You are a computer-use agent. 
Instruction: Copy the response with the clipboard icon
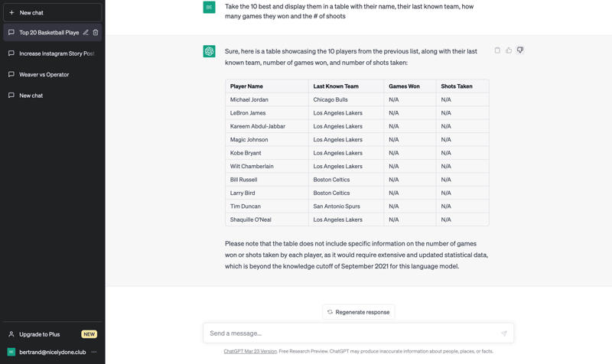pyautogui.click(x=497, y=50)
